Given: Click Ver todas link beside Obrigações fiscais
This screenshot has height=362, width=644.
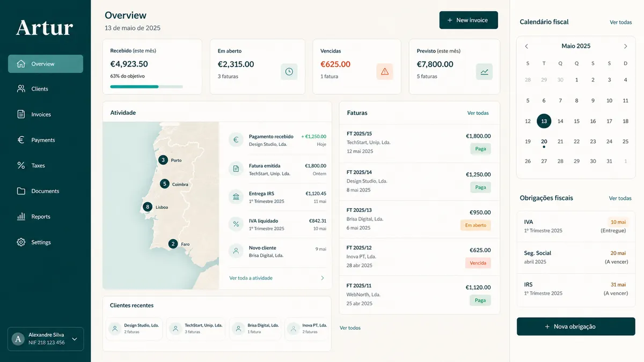Looking at the screenshot, I should 620,198.
